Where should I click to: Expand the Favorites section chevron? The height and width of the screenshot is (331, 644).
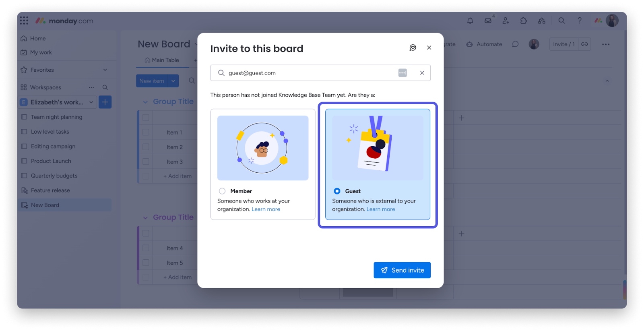coord(105,70)
